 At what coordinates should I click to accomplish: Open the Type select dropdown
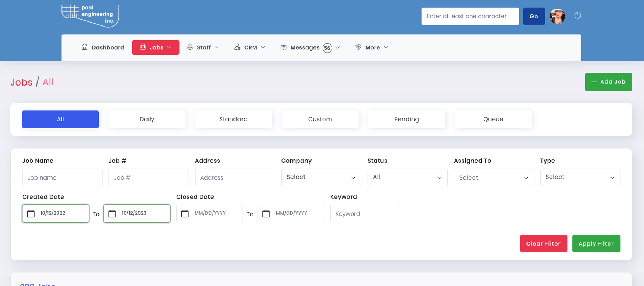pyautogui.click(x=580, y=177)
